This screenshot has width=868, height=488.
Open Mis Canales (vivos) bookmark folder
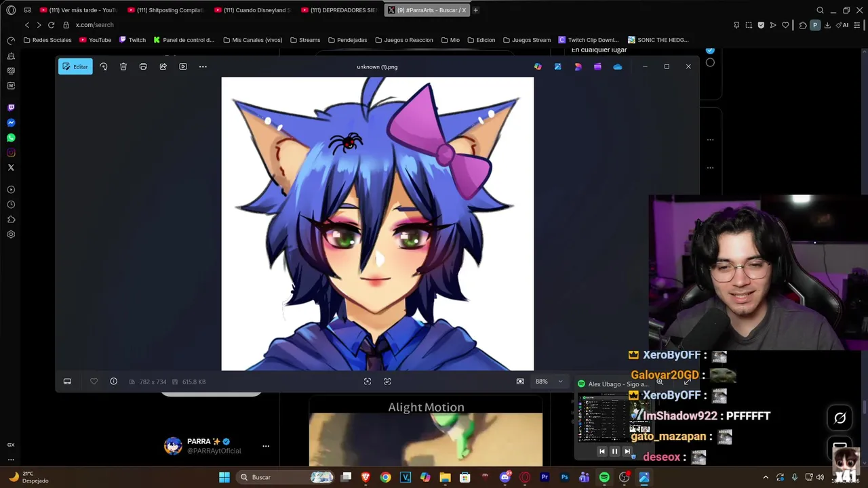click(252, 40)
